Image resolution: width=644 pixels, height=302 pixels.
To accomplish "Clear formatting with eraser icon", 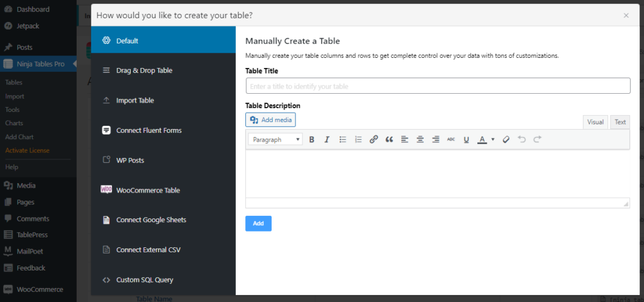I will 506,139.
